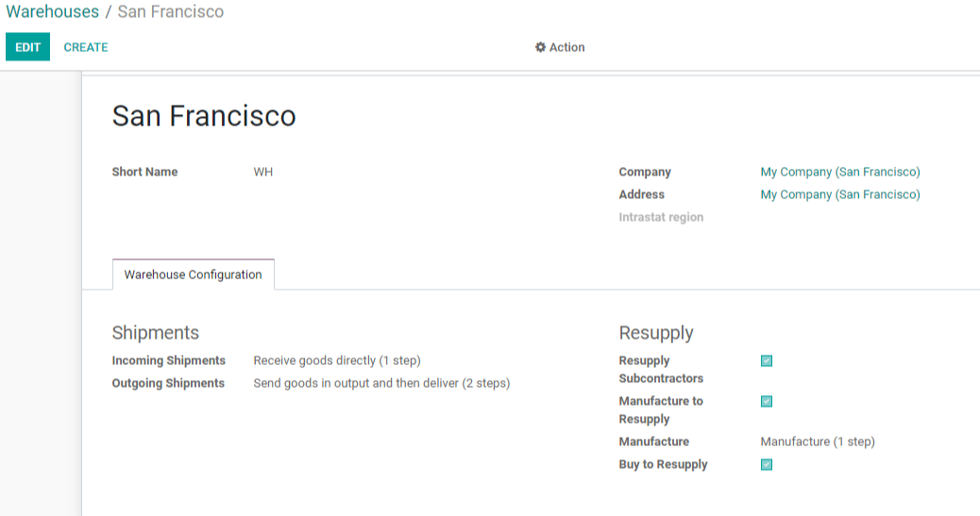Click the Resupply section heading
980x516 pixels.
(656, 333)
